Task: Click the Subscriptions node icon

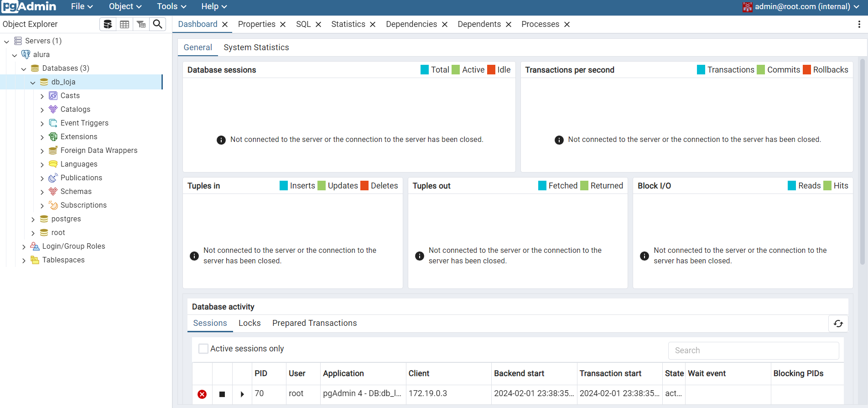Action: (53, 205)
